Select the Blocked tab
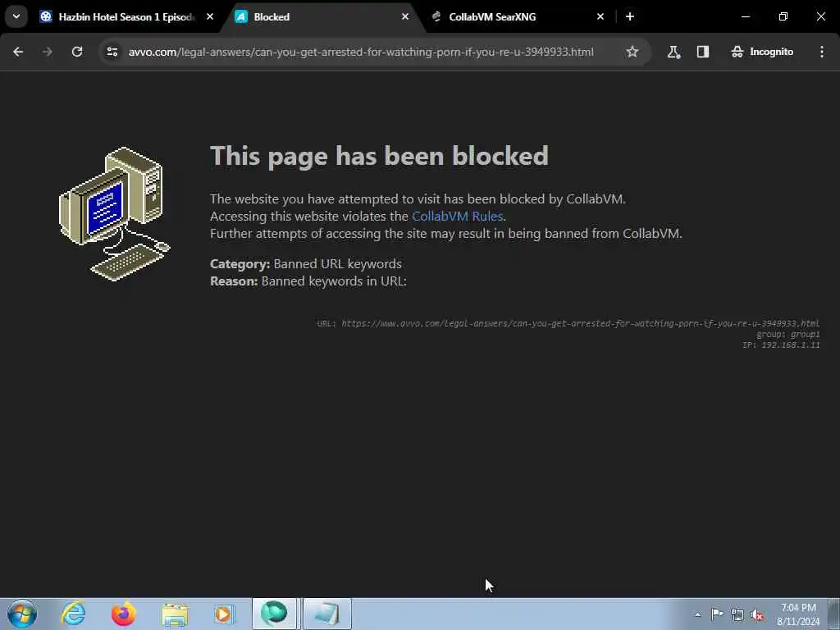Viewport: 840px width, 630px height. (x=322, y=16)
